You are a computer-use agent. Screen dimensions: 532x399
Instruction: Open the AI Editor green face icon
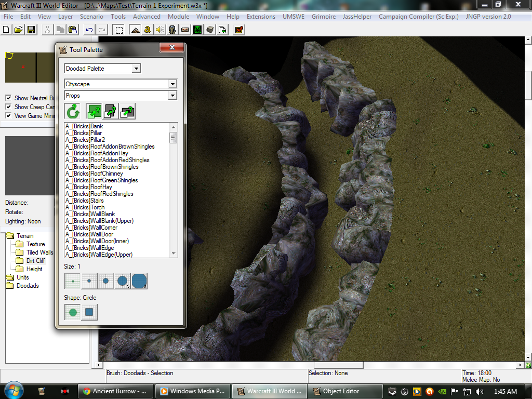[197, 30]
